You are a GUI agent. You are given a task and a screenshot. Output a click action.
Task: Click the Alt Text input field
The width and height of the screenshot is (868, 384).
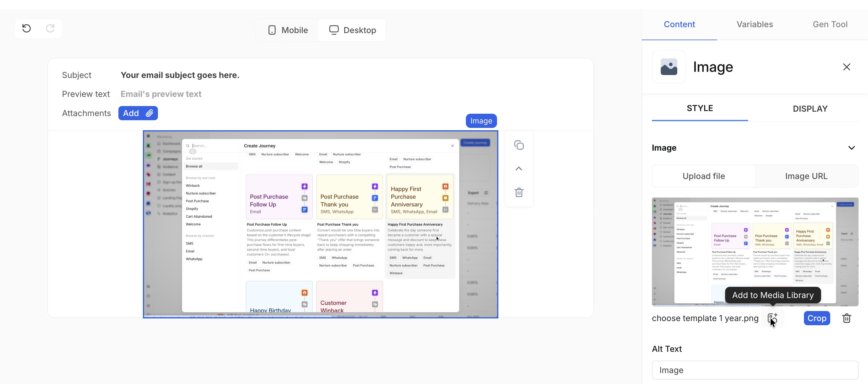click(755, 370)
